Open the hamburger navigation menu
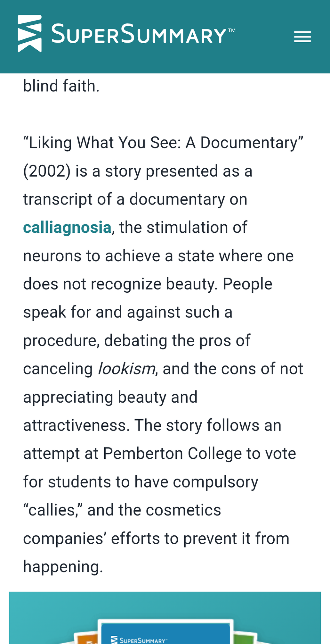Screen dimensions: 330x644 pyautogui.click(x=302, y=37)
